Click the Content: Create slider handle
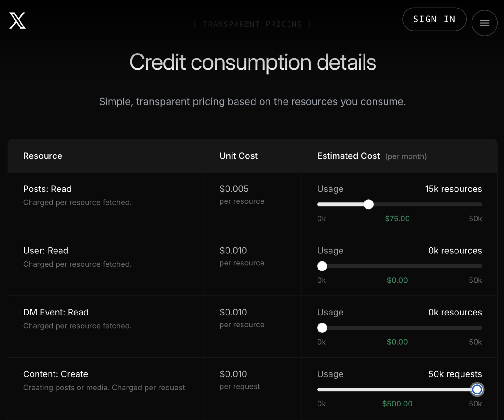The height and width of the screenshot is (420, 504). coord(477,389)
